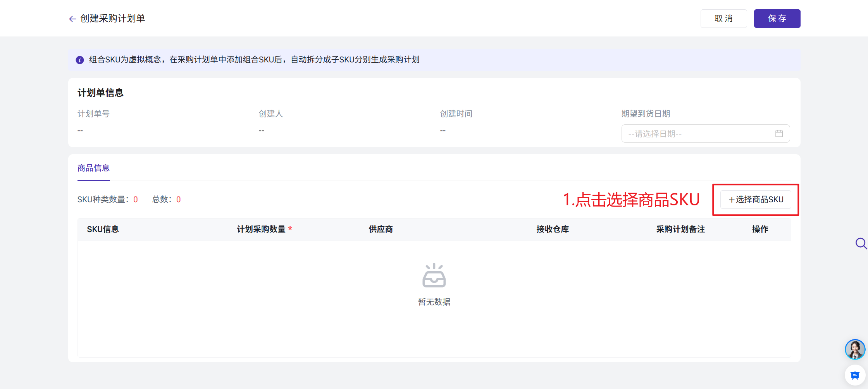The width and height of the screenshot is (868, 389).
Task: Click the 采购计划备注 column header
Action: click(680, 229)
